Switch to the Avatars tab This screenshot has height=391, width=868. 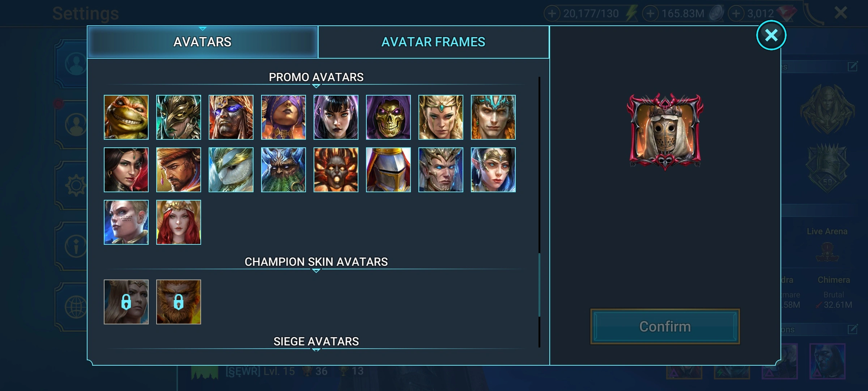pos(203,42)
